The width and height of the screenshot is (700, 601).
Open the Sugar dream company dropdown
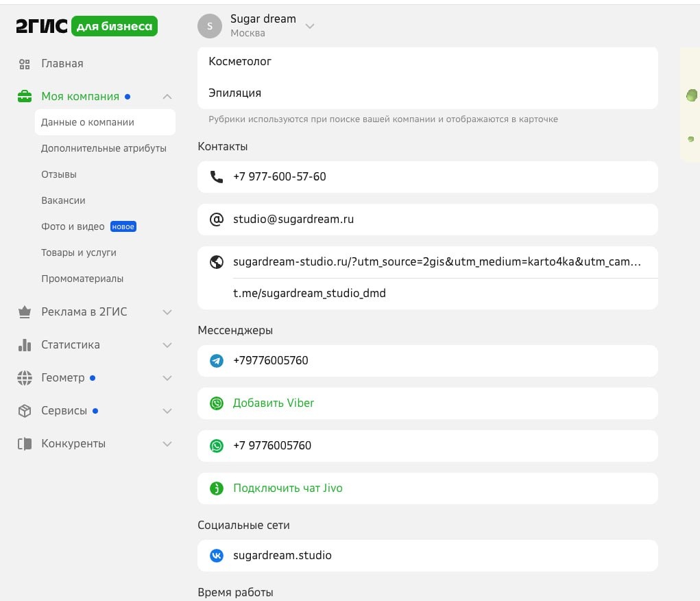click(309, 26)
